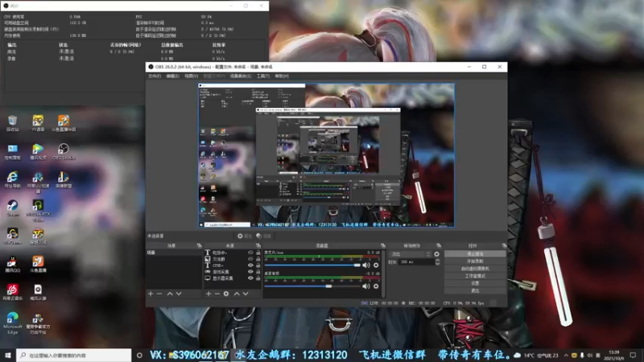Toggle visibility eye of 显示器采集 source
This screenshot has height=362, width=644.
coord(250,278)
